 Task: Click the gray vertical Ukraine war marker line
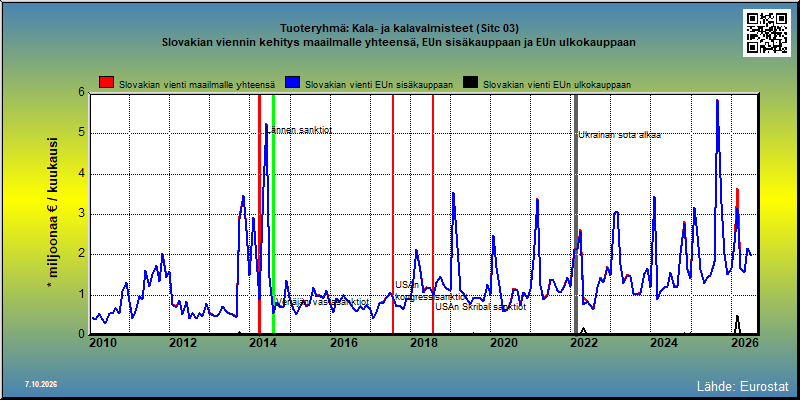click(576, 214)
